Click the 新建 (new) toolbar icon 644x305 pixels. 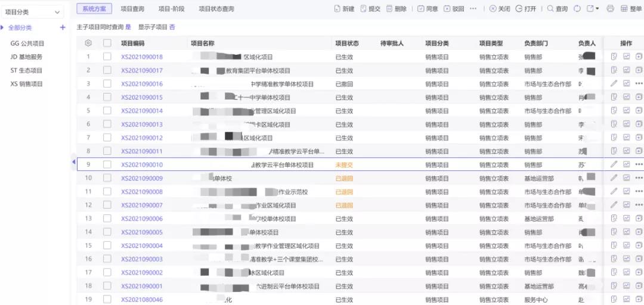coord(338,9)
